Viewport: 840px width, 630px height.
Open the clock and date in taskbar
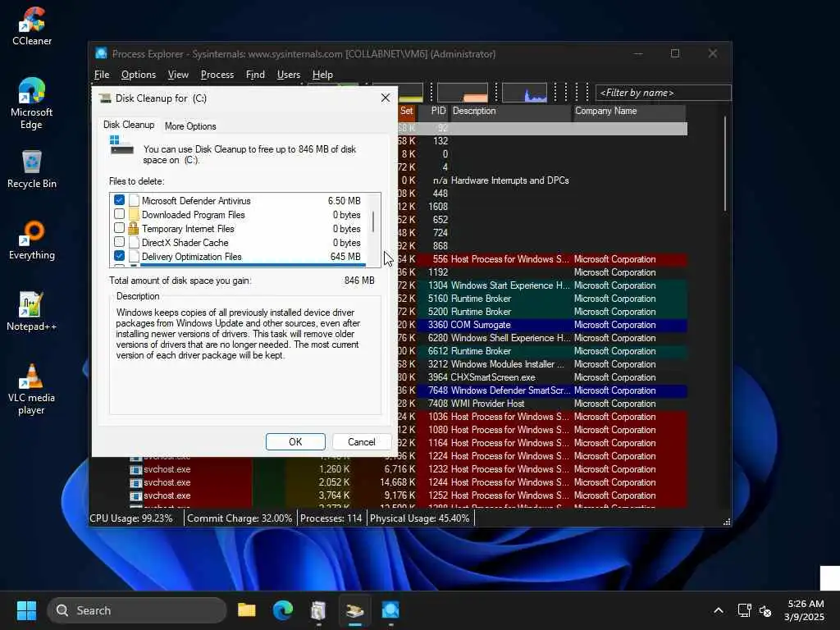(x=804, y=610)
